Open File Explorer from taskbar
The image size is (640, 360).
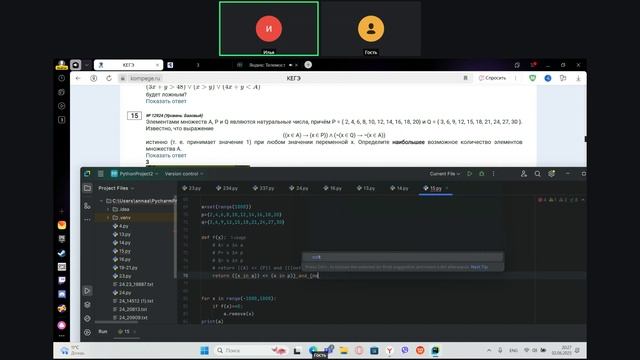click(344, 350)
